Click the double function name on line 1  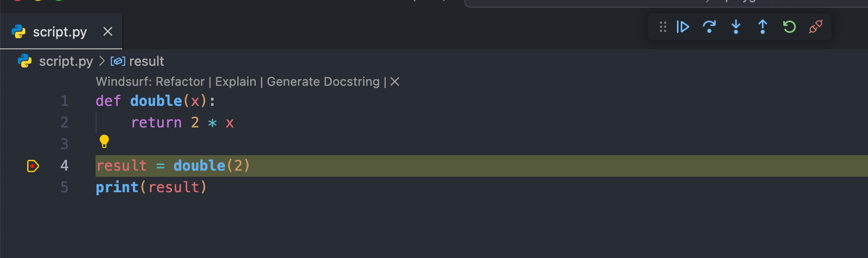(156, 101)
